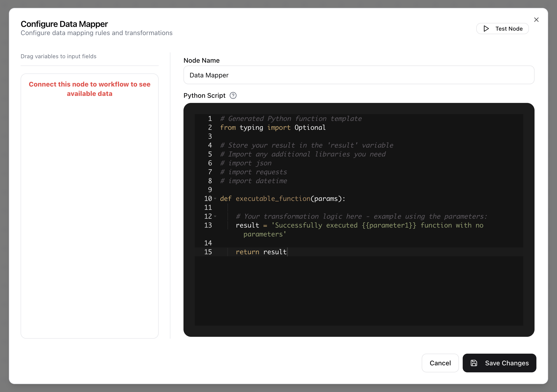
Task: Click the play icon in Test Node
Action: [x=486, y=29]
